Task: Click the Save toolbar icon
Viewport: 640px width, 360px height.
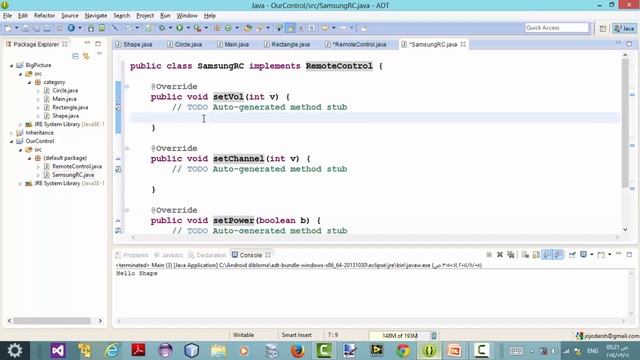Action: (x=25, y=28)
